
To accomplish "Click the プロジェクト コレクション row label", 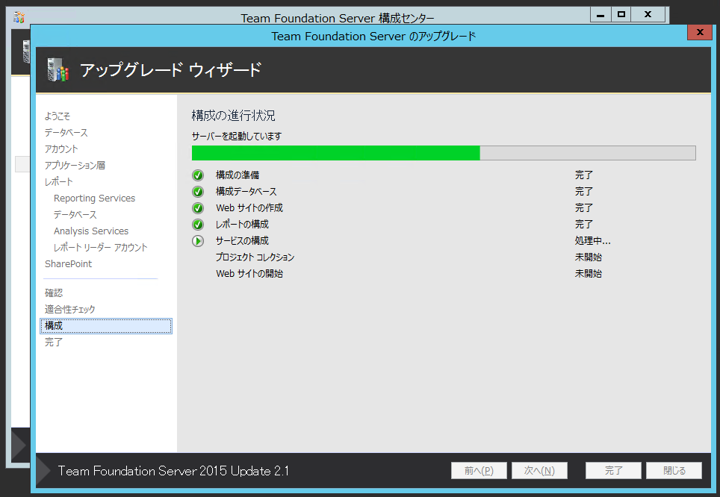I will [255, 257].
